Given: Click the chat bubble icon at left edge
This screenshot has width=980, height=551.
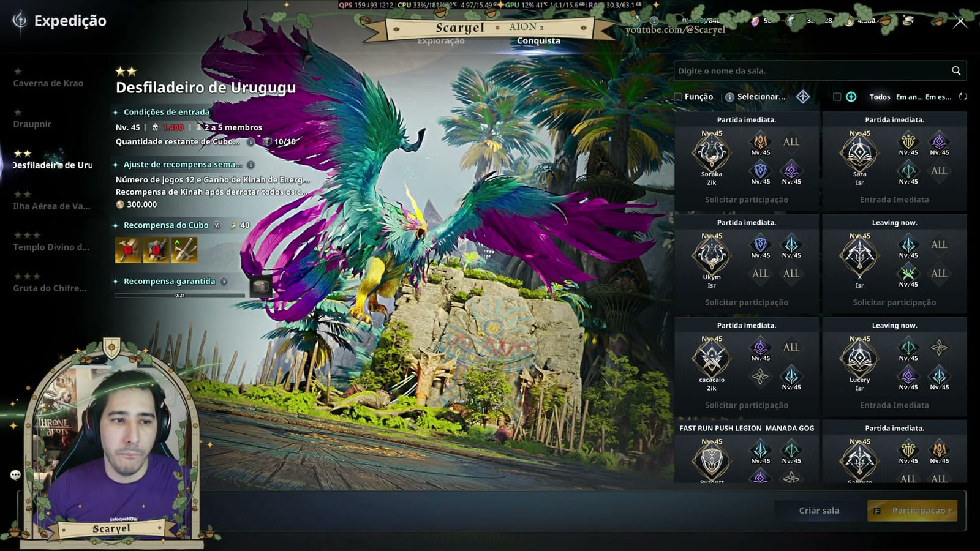Looking at the screenshot, I should click(15, 474).
